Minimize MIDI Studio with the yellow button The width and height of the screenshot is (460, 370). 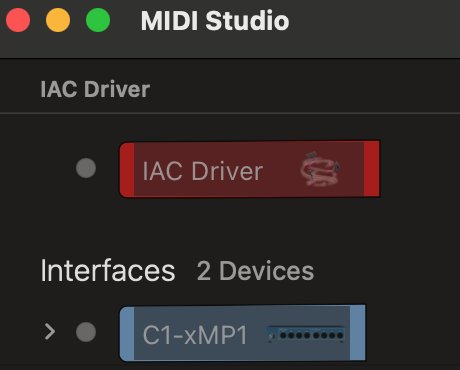point(58,20)
